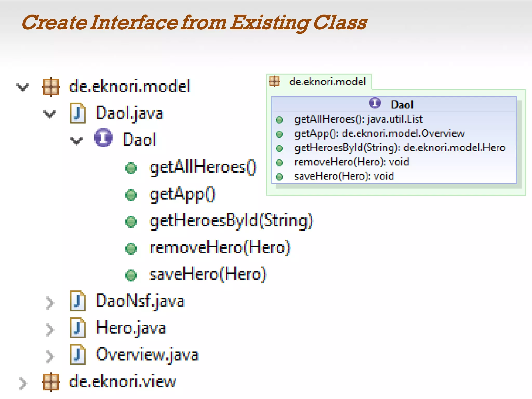Screen dimensions: 532x399
Task: Select getHeroesById(String) in the tree
Action: coord(231,221)
